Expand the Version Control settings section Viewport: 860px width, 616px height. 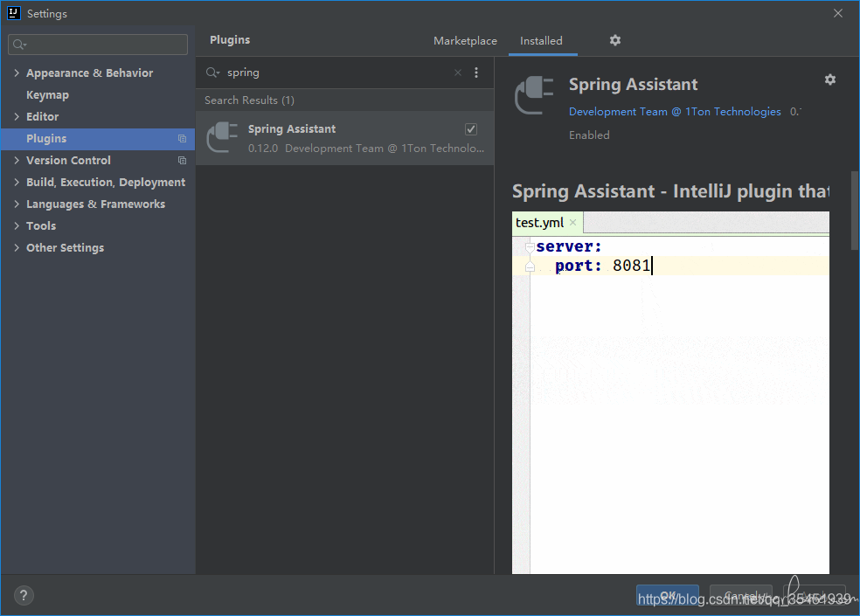[17, 161]
